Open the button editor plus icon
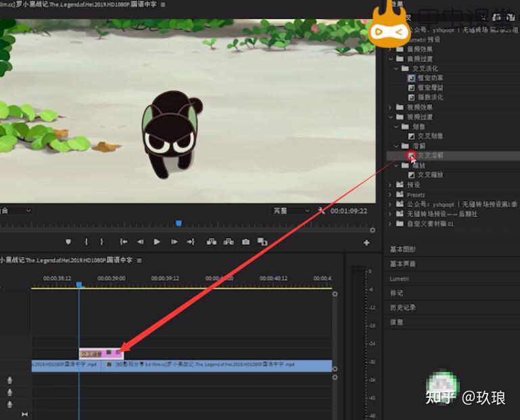This screenshot has height=420, width=520. (x=367, y=243)
